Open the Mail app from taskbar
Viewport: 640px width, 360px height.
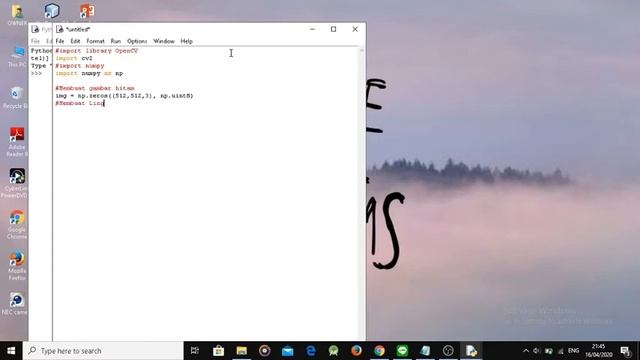point(288,351)
